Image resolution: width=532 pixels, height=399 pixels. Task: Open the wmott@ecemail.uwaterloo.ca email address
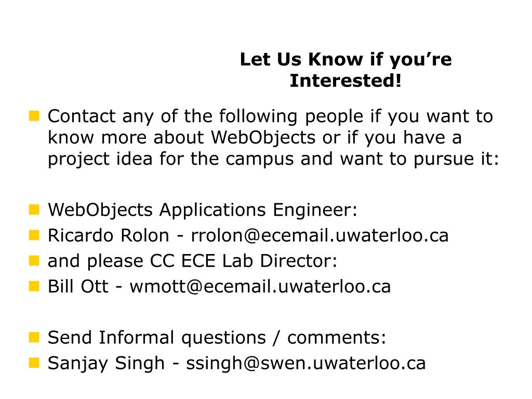pos(260,286)
